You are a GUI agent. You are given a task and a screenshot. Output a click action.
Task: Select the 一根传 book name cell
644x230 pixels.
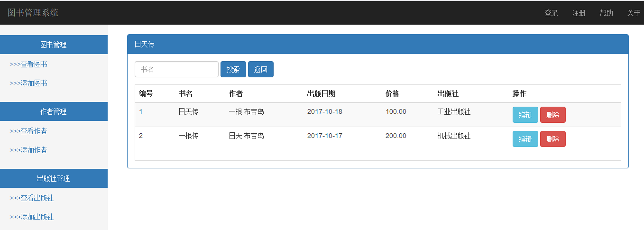pos(189,136)
